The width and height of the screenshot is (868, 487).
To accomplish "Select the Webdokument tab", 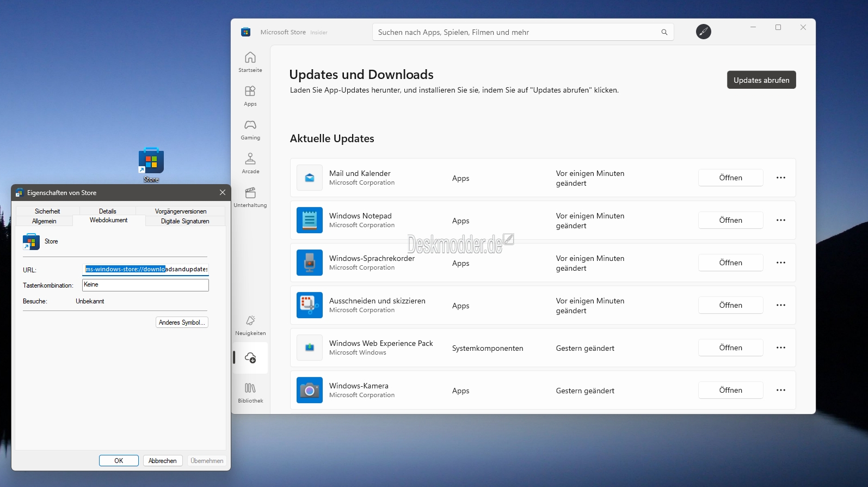I will point(109,220).
